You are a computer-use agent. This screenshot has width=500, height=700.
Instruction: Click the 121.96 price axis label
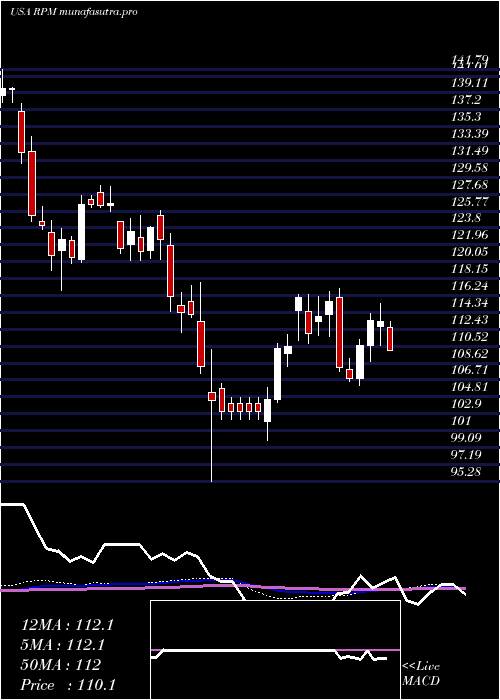point(470,235)
